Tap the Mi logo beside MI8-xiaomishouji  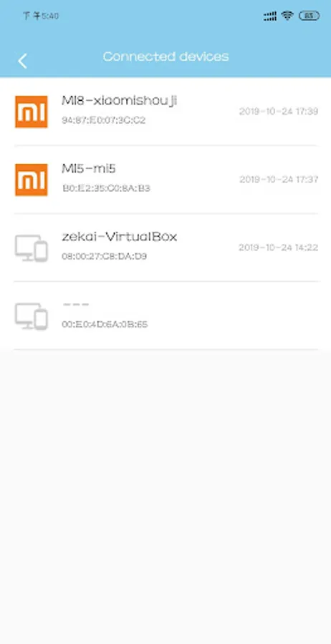(32, 112)
